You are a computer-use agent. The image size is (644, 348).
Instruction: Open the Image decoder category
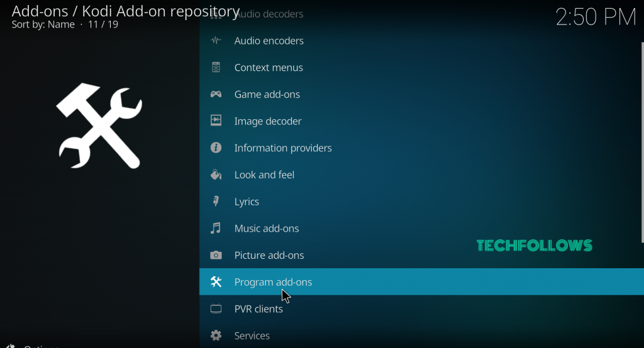421,121
